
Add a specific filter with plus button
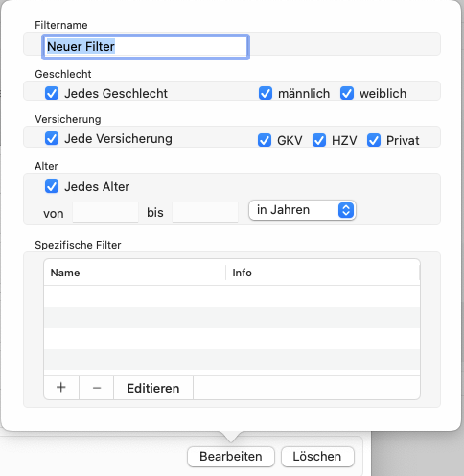click(x=61, y=388)
